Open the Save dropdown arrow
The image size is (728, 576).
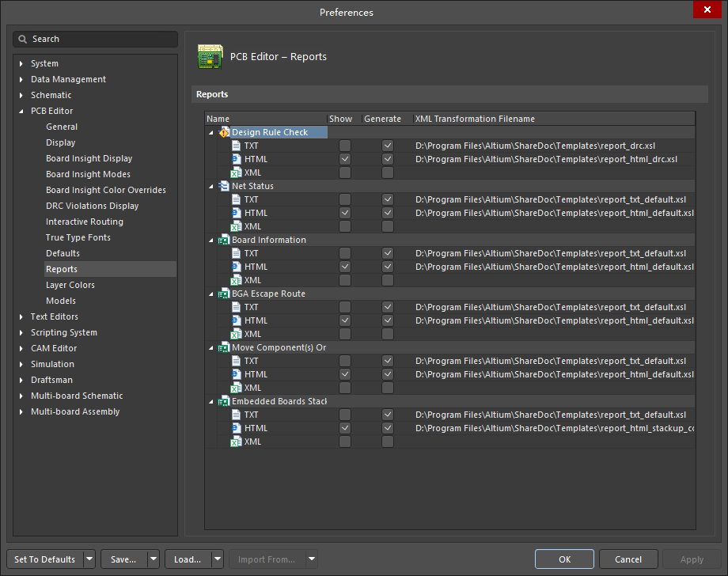click(154, 559)
